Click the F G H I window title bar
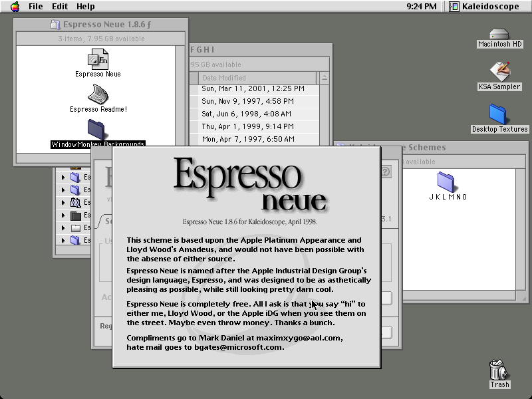532x399 pixels. pos(261,50)
